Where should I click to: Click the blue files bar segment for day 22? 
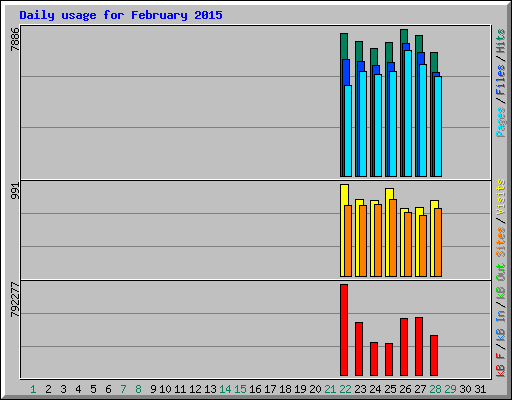[346, 72]
